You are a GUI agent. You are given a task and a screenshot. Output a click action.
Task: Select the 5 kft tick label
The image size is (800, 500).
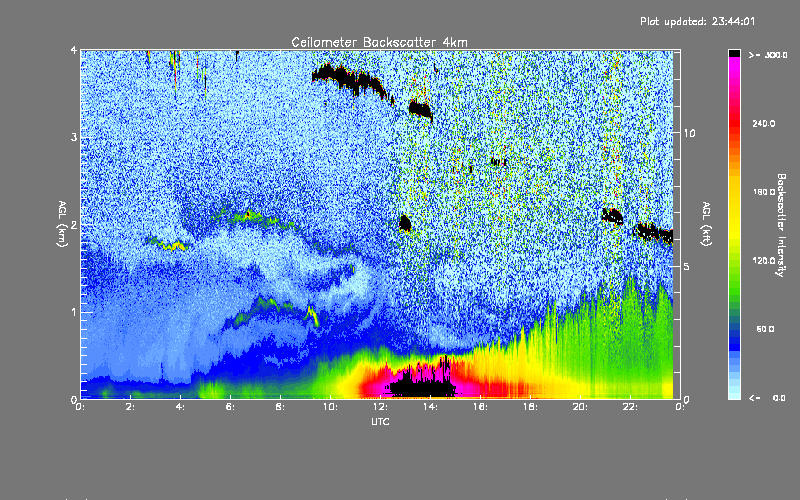(x=687, y=266)
